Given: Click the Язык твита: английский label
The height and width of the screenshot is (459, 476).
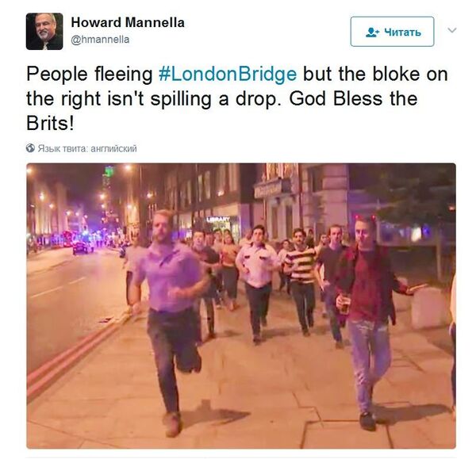Looking at the screenshot, I should coord(87,148).
